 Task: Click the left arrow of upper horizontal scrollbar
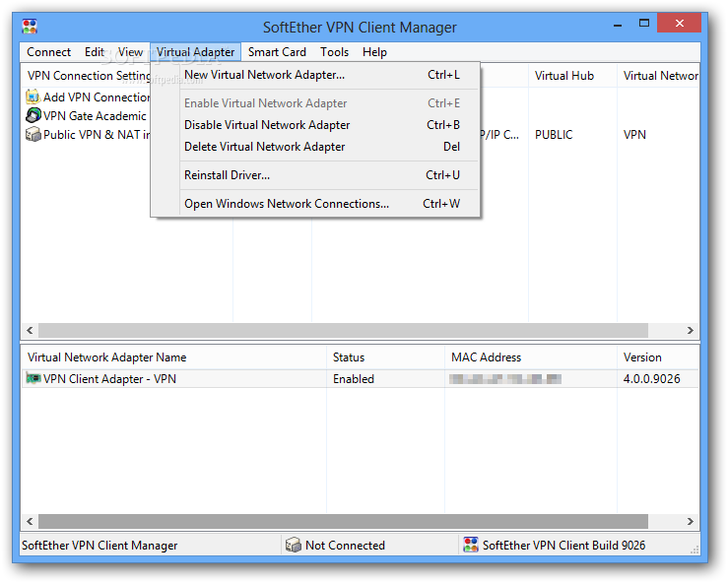point(30,330)
